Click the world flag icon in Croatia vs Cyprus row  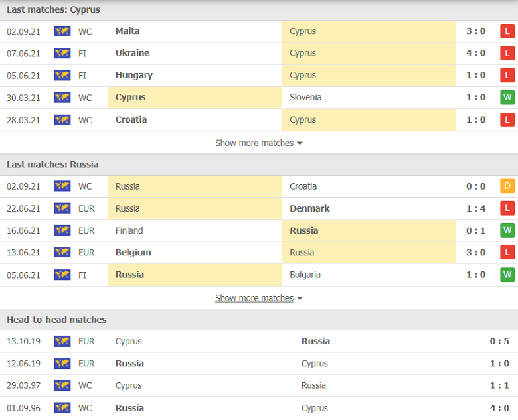click(62, 120)
